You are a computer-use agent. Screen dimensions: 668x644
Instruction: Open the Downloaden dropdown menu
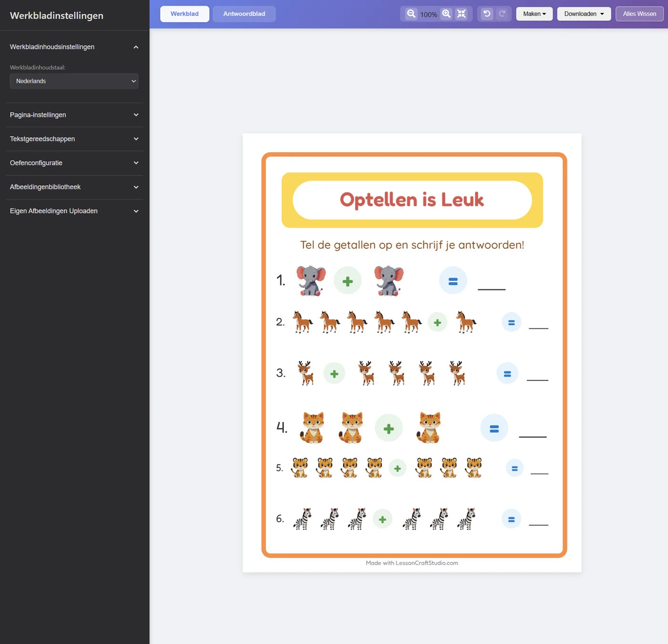[x=584, y=14]
